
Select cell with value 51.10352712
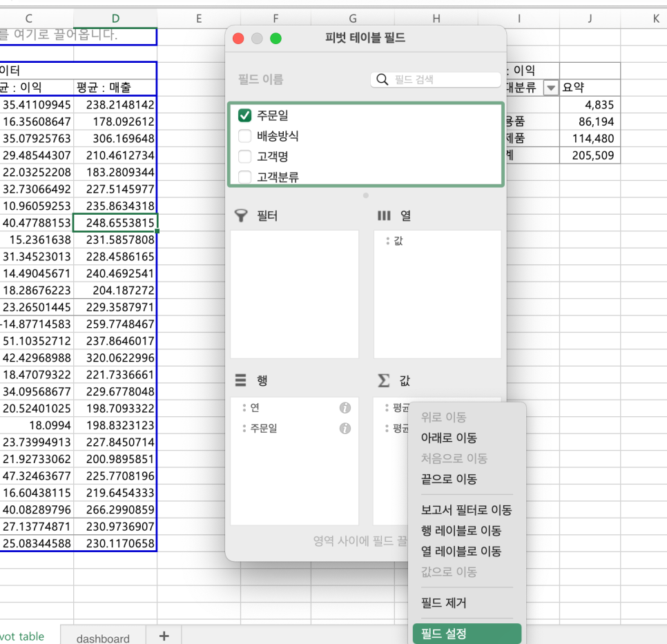point(37,341)
